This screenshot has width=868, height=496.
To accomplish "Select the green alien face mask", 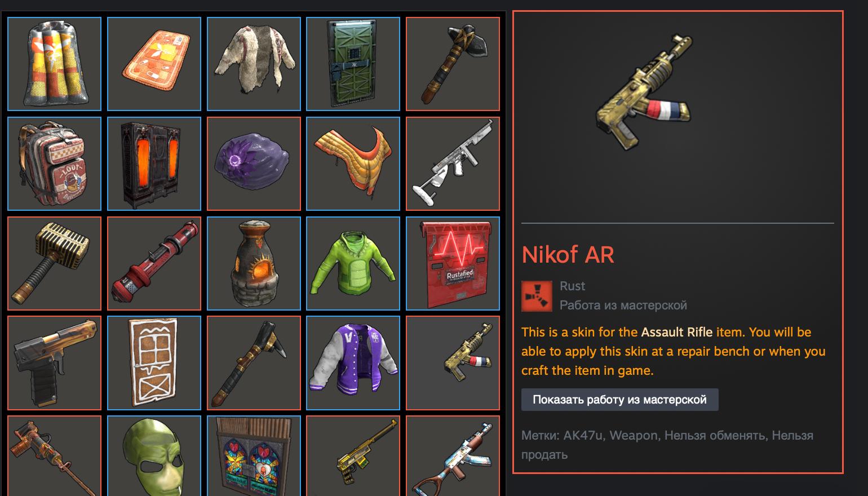I will tap(154, 455).
